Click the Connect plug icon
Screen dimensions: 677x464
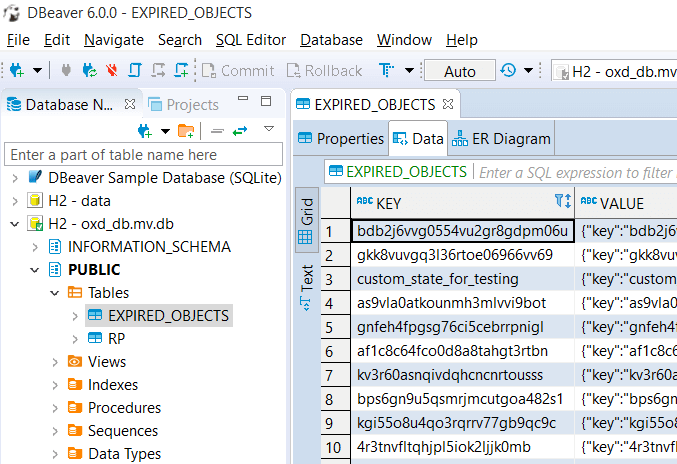(66, 70)
